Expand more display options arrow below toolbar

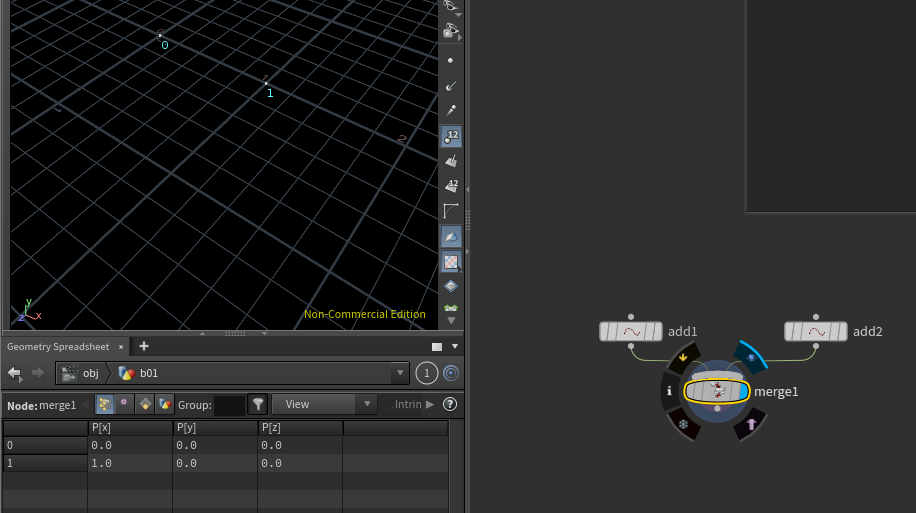[450, 320]
